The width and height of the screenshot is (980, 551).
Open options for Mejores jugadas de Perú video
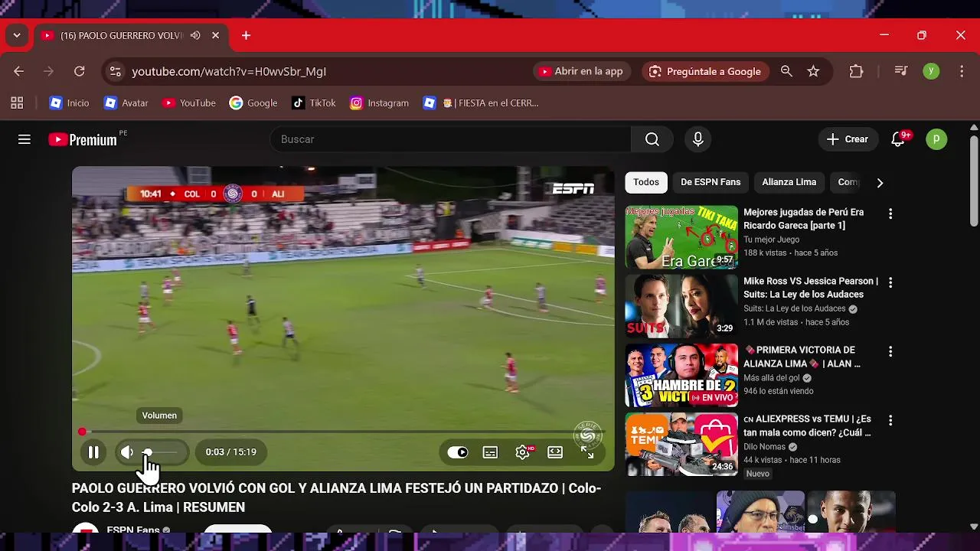coord(890,214)
